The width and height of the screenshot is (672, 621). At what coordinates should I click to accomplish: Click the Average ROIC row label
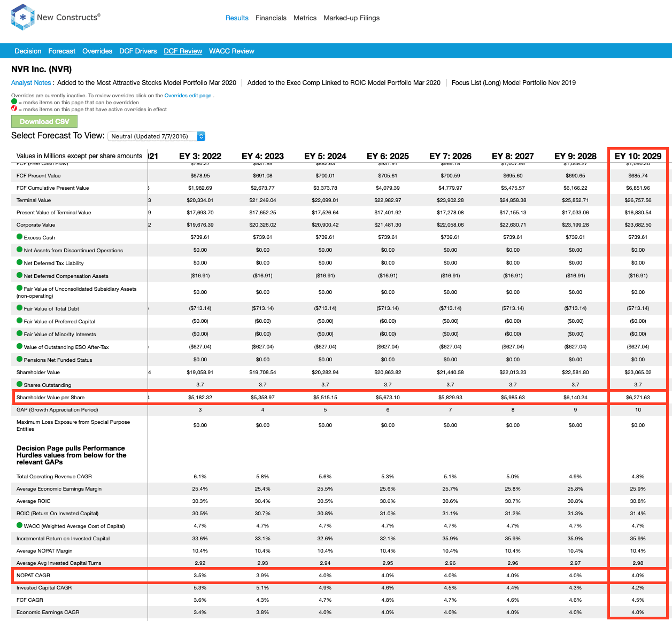(x=34, y=501)
